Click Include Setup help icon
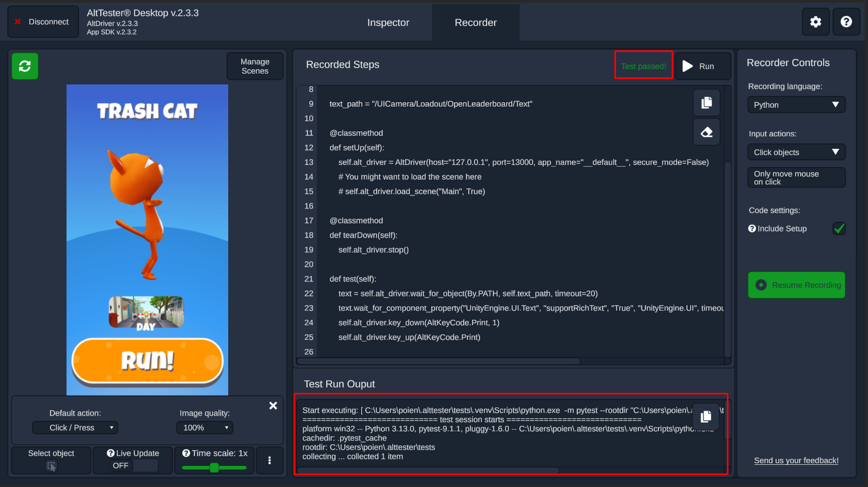The width and height of the screenshot is (868, 487). [x=752, y=228]
